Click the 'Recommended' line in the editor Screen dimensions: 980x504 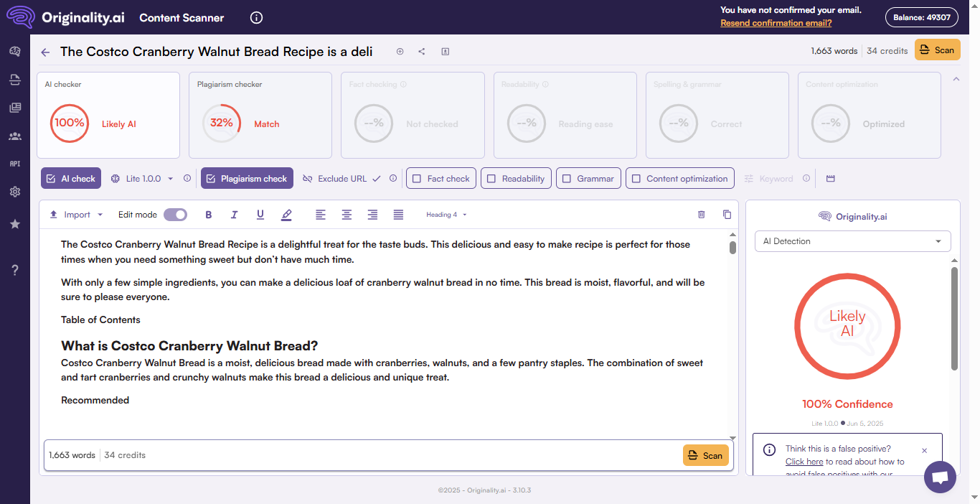(95, 400)
